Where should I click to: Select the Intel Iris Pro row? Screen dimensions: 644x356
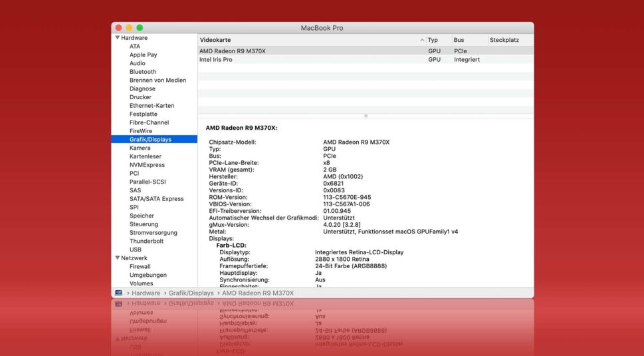tap(366, 60)
